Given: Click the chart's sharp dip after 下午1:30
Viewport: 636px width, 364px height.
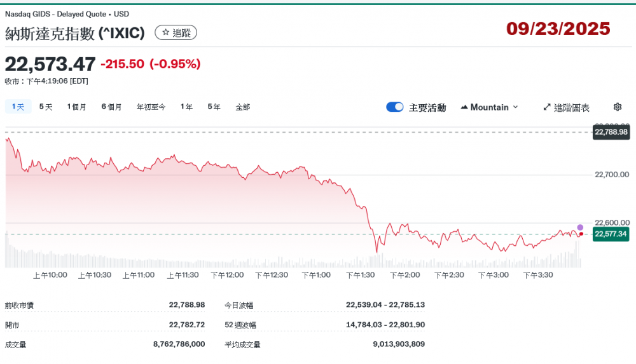Looking at the screenshot, I should tap(377, 250).
